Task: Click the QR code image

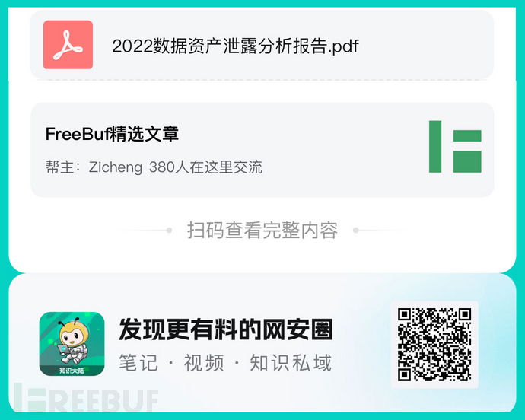Action: [x=434, y=345]
